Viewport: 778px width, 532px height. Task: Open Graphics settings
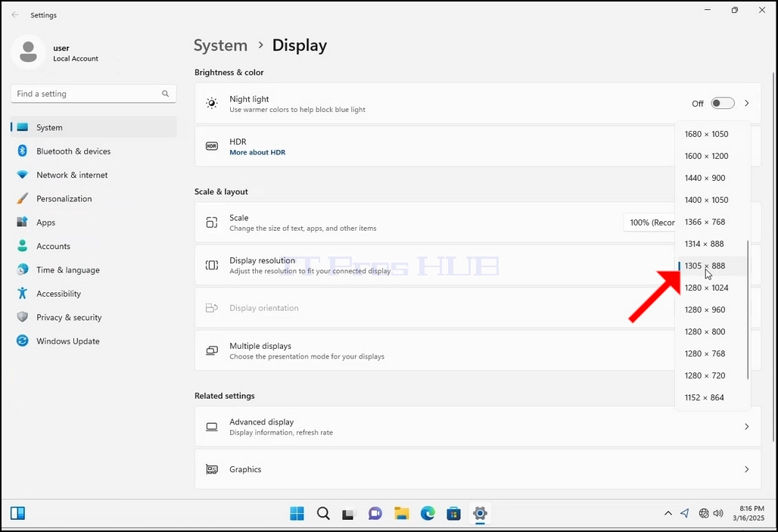478,469
